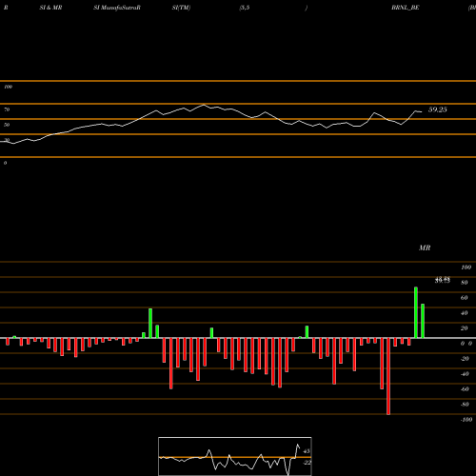Click the '(5,5' parameter text in header
476x476 pixels.
tap(245, 8)
